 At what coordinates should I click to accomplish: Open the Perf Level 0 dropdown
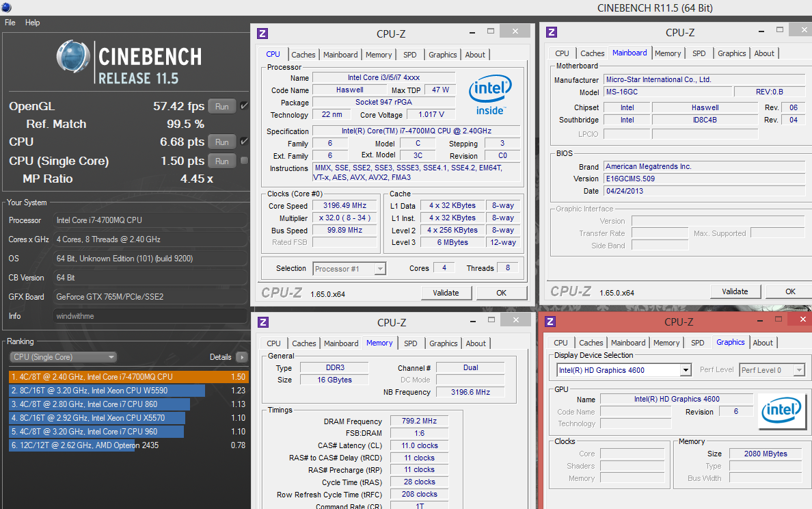(772, 370)
